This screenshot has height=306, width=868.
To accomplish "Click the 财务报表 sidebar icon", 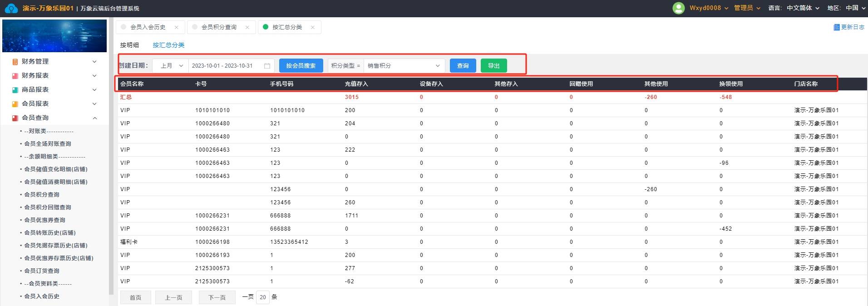I will pos(15,76).
